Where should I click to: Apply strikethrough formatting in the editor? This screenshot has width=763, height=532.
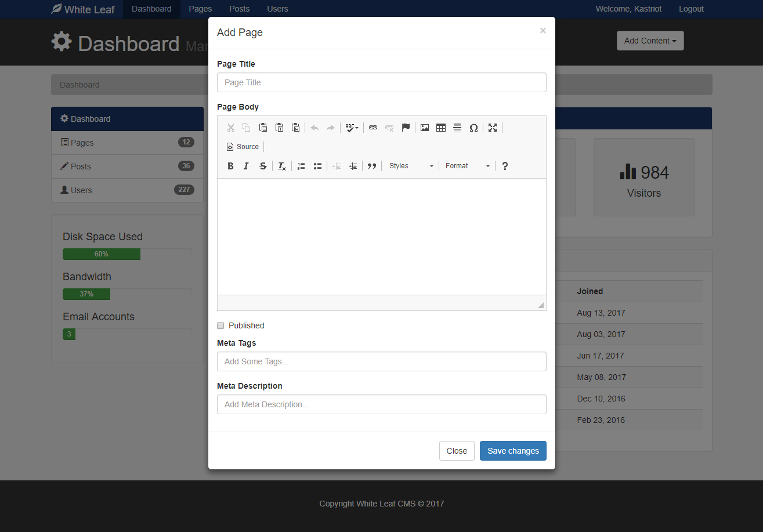[263, 166]
